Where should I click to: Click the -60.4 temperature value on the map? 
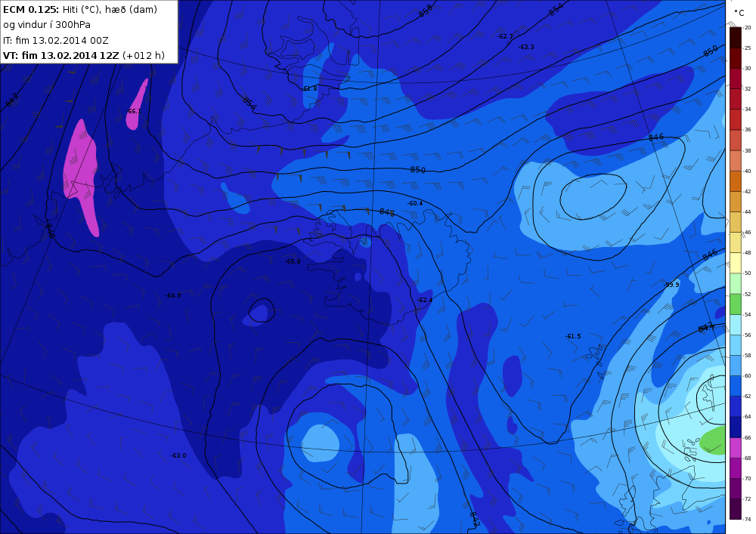[414, 203]
